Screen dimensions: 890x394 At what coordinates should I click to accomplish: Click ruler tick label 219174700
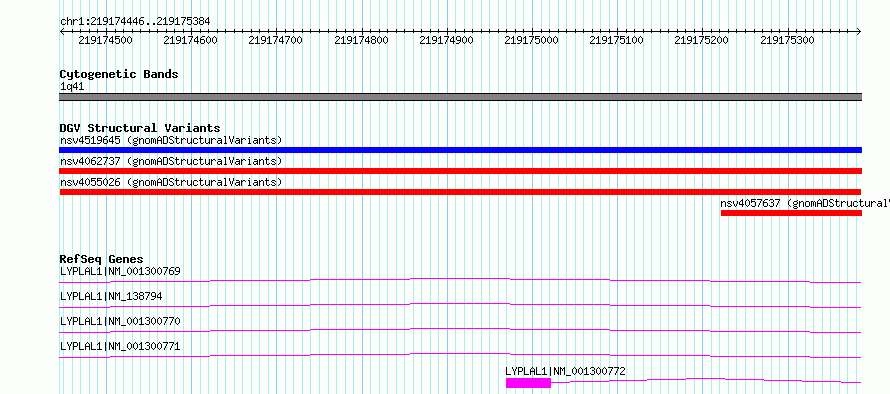[276, 40]
